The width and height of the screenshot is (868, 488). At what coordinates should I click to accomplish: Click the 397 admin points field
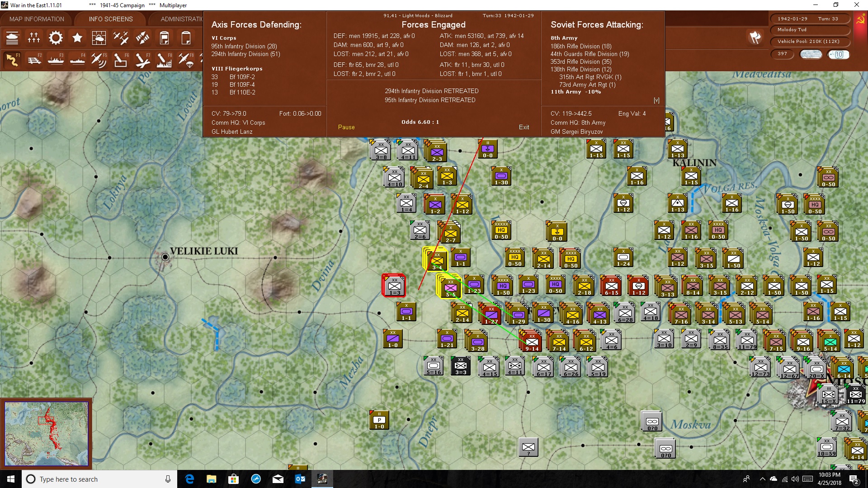point(783,54)
